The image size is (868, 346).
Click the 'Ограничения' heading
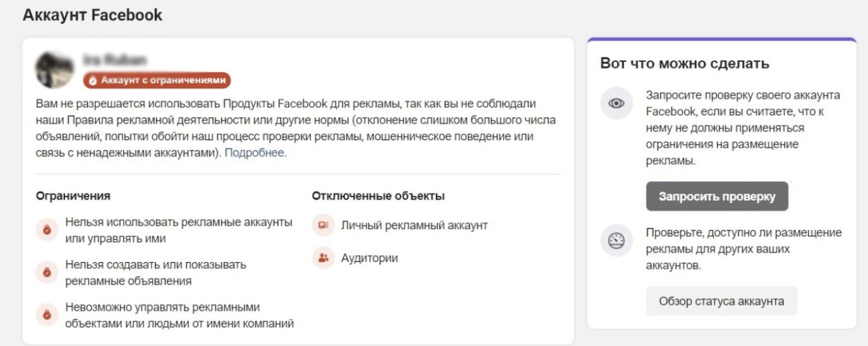click(x=73, y=196)
